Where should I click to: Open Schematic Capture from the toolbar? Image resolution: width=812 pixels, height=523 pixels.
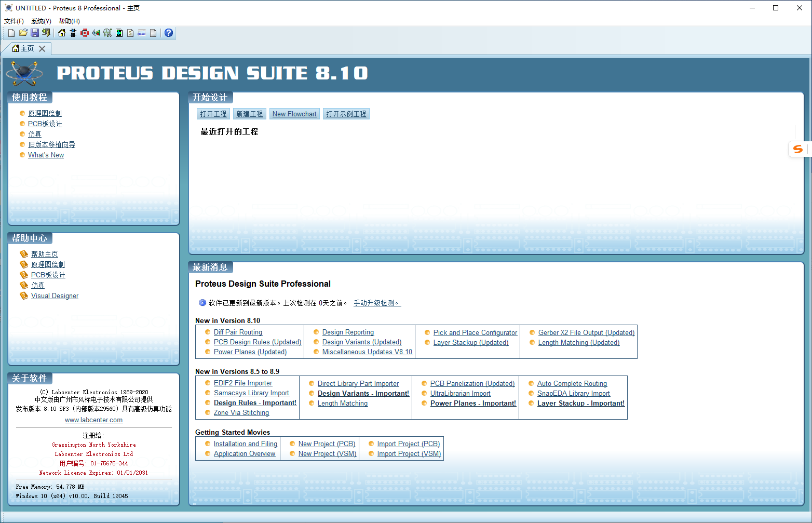pyautogui.click(x=73, y=33)
